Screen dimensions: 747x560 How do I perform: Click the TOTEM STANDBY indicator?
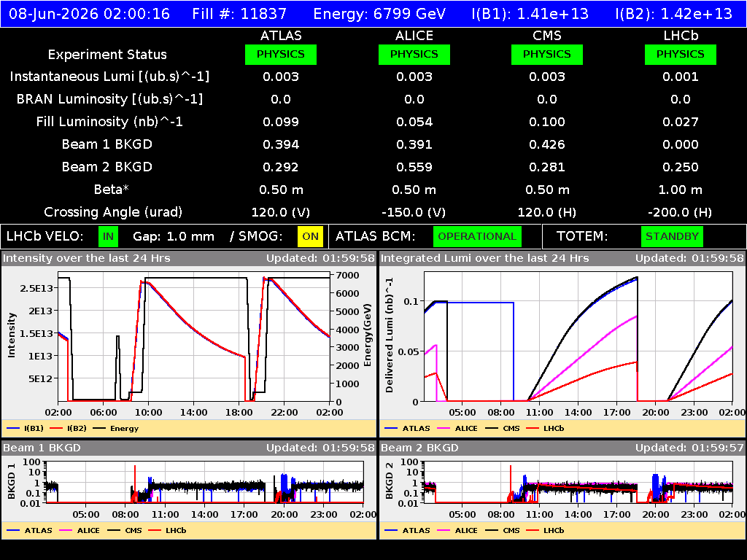[x=672, y=236]
